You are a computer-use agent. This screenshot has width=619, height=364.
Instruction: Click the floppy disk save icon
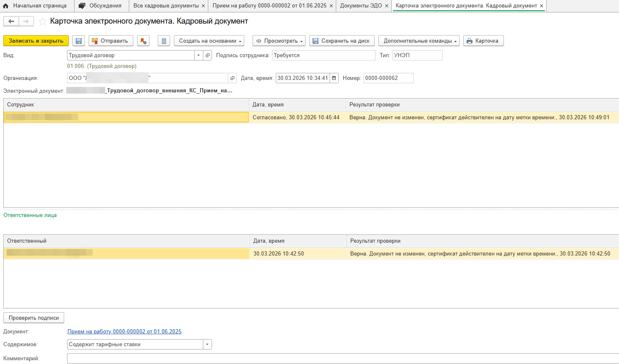pyautogui.click(x=79, y=41)
